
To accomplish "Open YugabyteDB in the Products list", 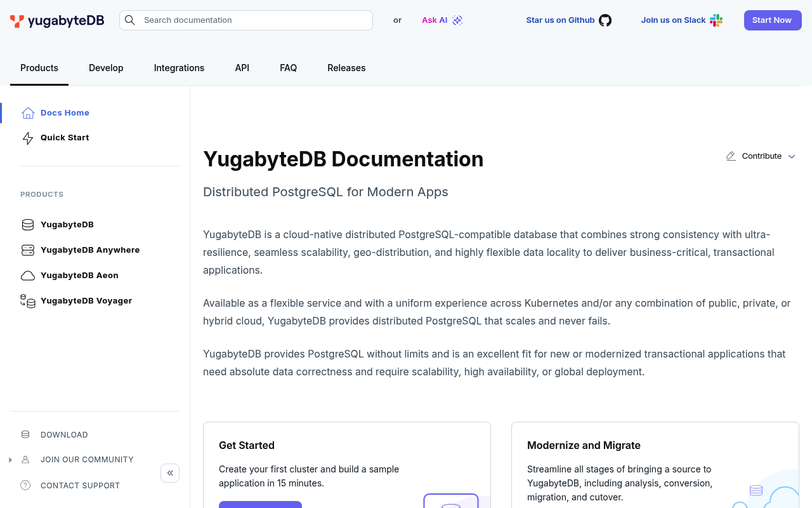I will coord(67,225).
